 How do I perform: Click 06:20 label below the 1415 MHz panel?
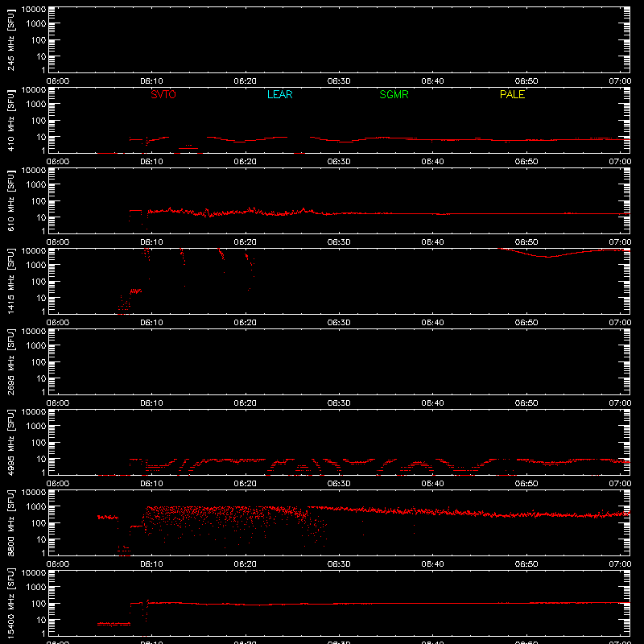(x=246, y=323)
